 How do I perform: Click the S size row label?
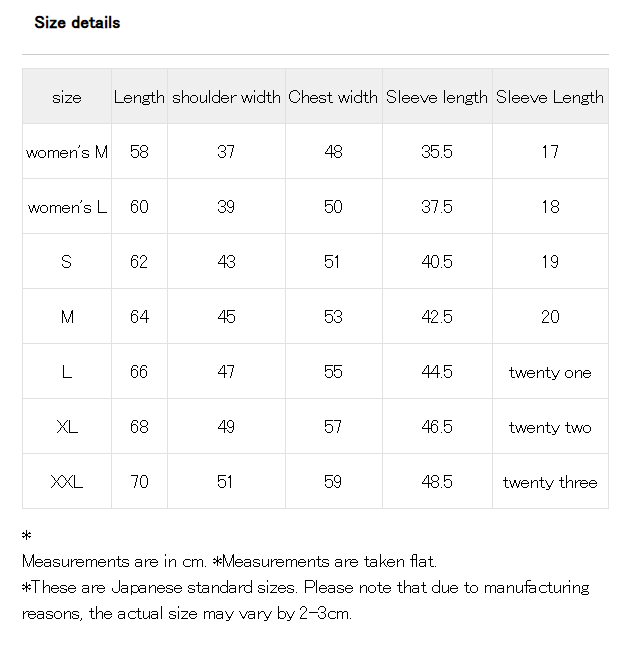[67, 262]
